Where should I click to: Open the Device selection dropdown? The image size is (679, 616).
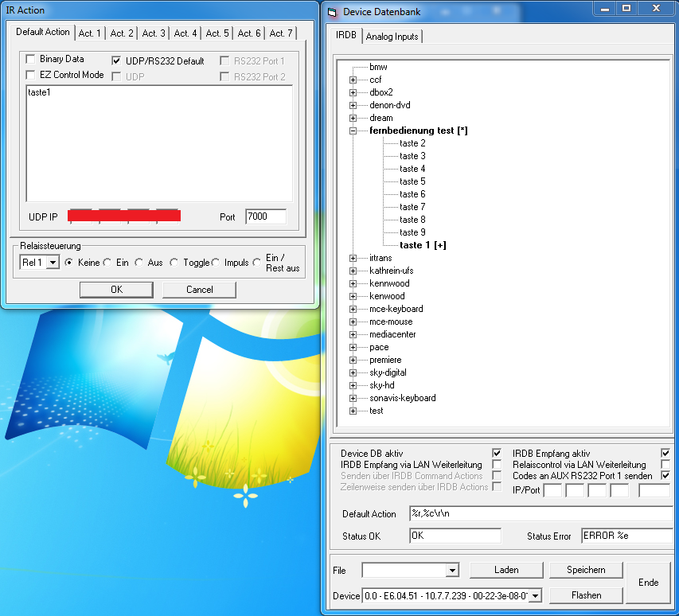(x=535, y=595)
